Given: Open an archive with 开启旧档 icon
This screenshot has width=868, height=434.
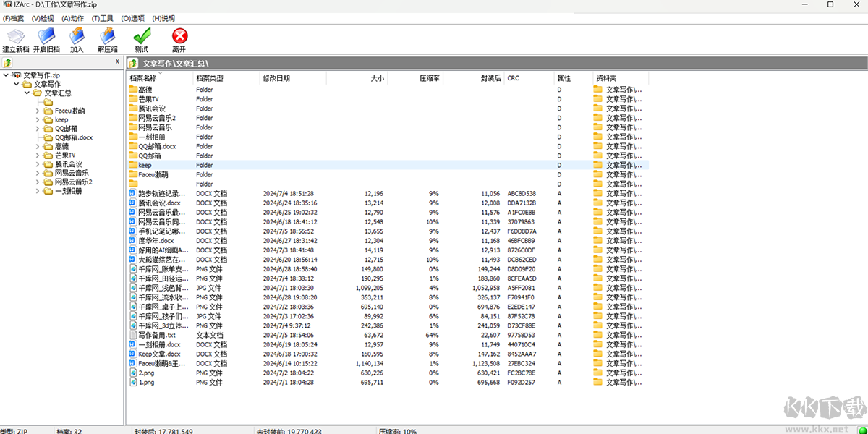Looking at the screenshot, I should click(46, 39).
